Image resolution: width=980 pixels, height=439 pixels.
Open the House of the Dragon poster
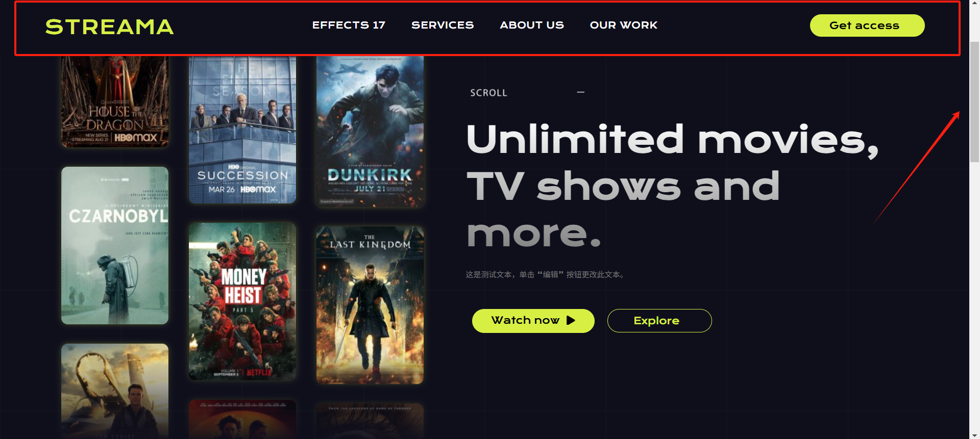(x=115, y=101)
